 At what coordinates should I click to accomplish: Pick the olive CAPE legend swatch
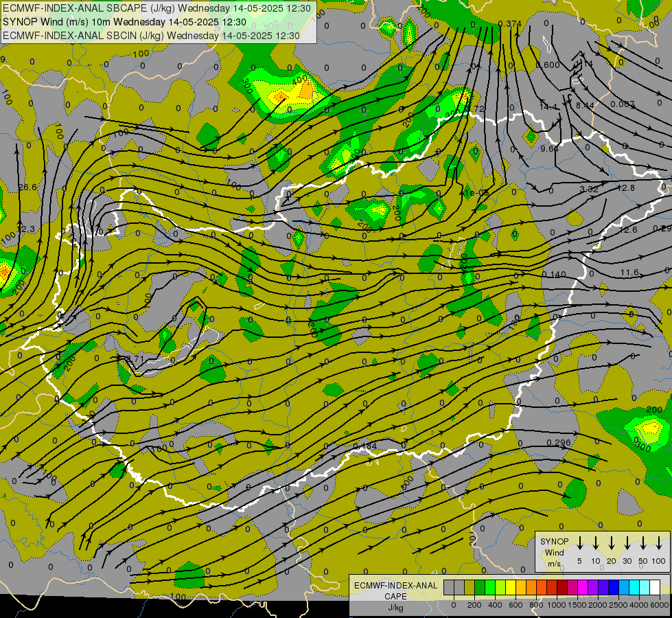pos(470,587)
